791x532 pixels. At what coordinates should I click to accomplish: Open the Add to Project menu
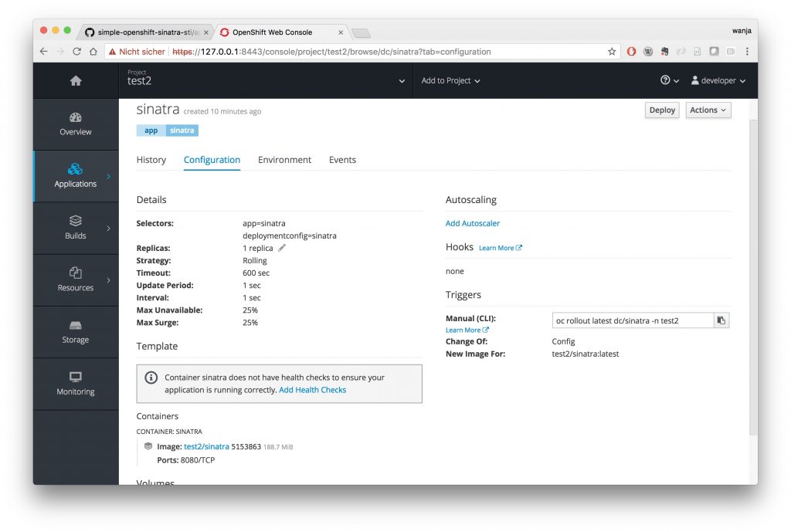point(450,80)
